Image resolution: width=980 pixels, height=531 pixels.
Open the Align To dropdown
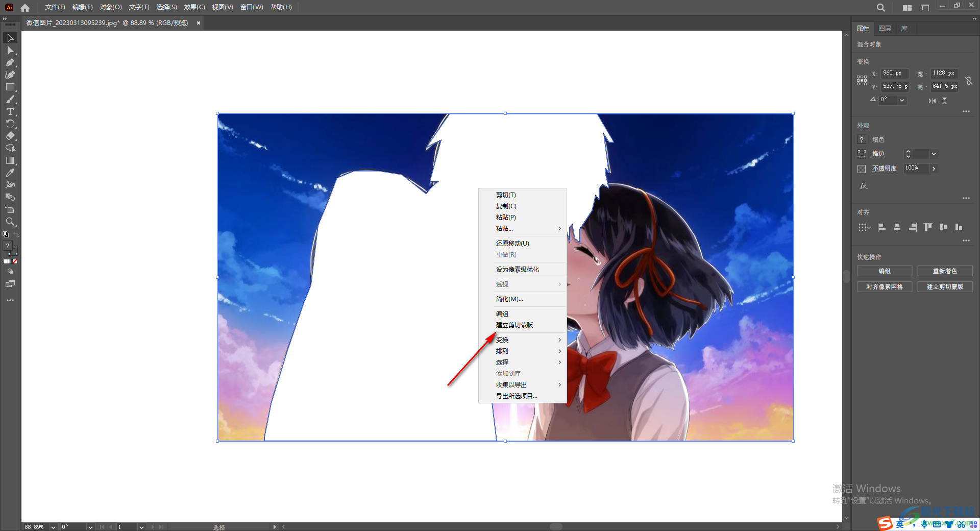pos(864,227)
